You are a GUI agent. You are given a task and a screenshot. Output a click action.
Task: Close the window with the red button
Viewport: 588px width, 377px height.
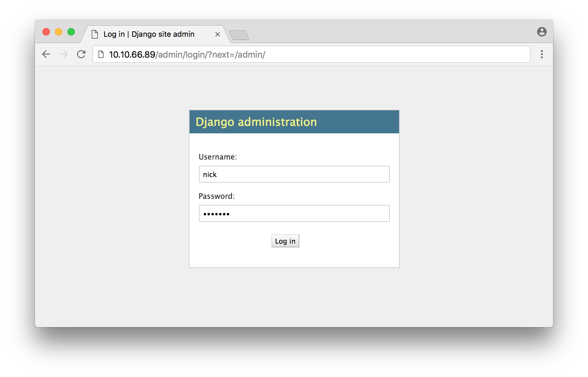(46, 32)
